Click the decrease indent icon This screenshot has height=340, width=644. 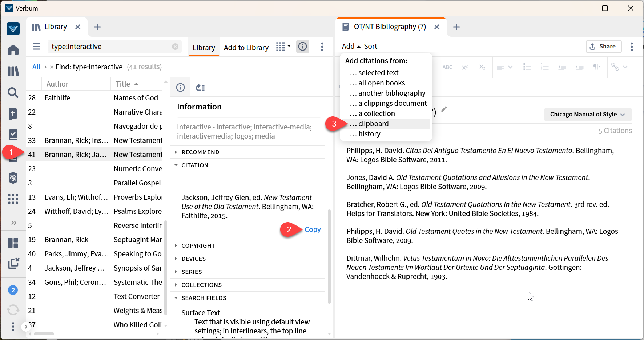(562, 67)
